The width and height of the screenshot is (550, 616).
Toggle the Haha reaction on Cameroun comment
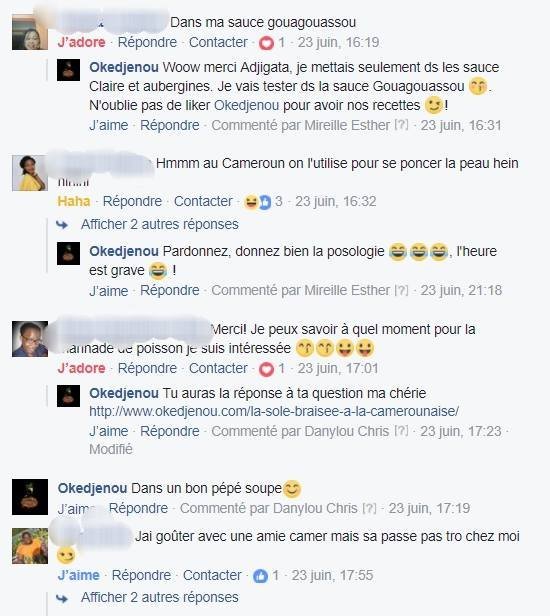[74, 202]
